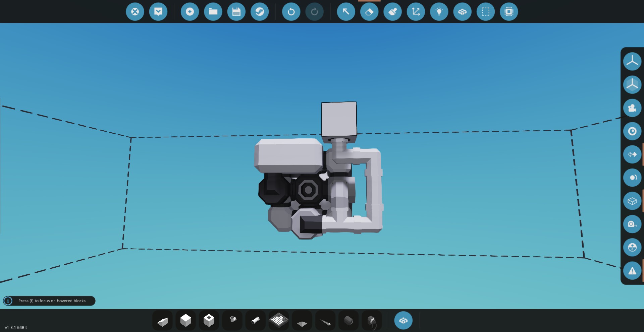This screenshot has height=332, width=644.
Task: Select the paint brush tool
Action: (x=392, y=12)
